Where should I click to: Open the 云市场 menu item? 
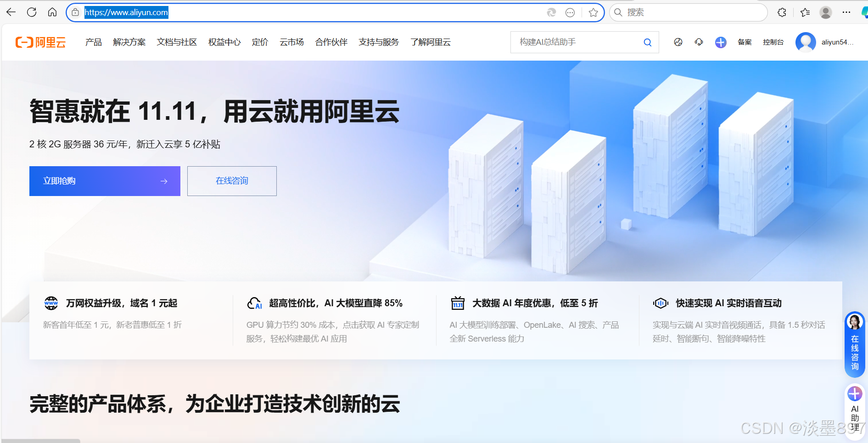pos(292,42)
